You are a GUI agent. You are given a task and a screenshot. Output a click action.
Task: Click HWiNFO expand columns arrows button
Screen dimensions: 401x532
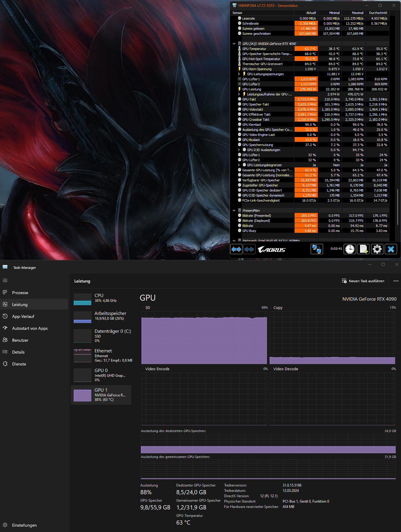(236, 249)
